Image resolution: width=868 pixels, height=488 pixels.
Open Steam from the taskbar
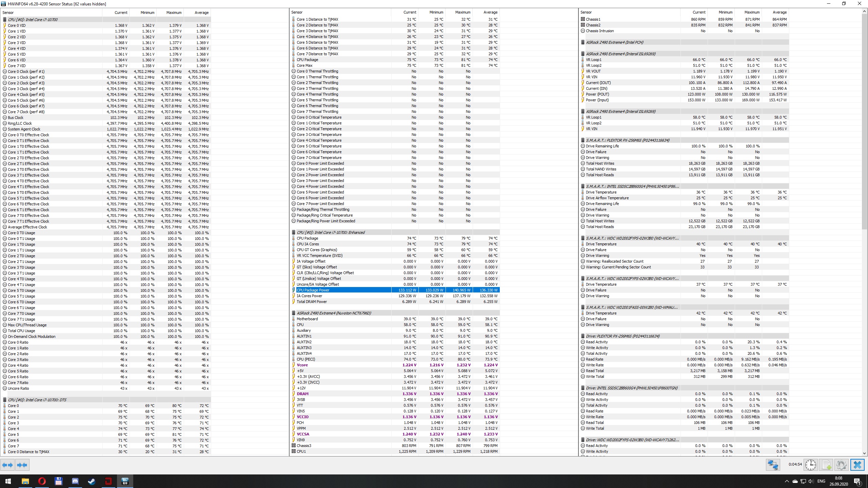pos(92,481)
